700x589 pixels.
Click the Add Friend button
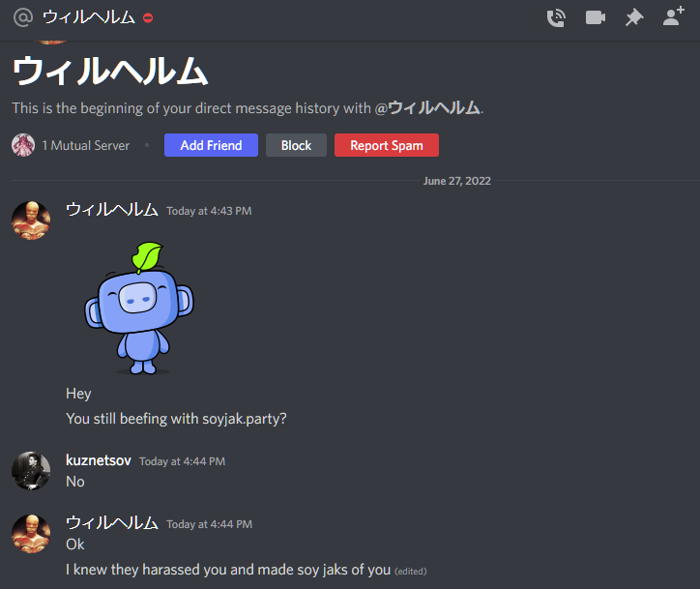coord(211,145)
